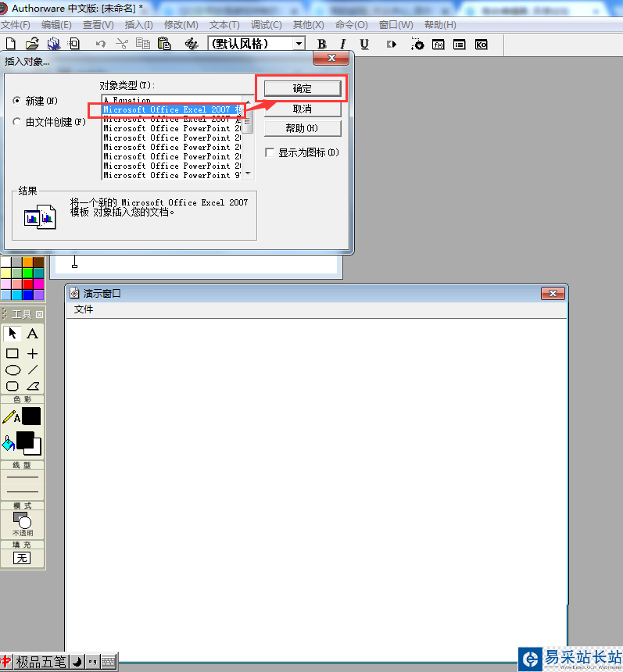Click the Restart run flag icon
Viewport: 623px width, 672px height.
(391, 44)
